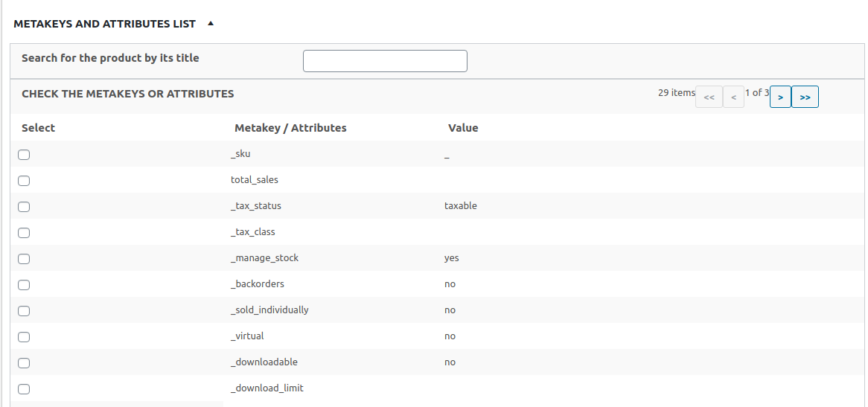Click the Select column header

(x=39, y=128)
